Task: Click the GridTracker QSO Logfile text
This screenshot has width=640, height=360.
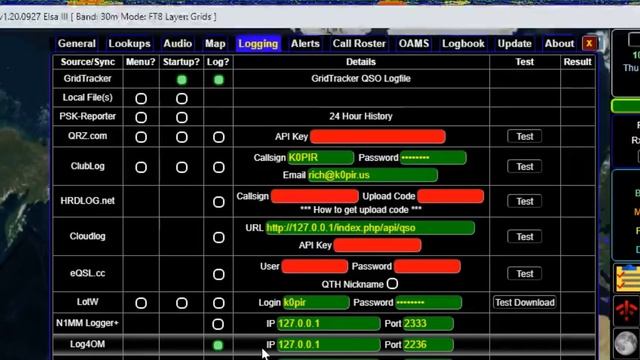Action: pyautogui.click(x=361, y=79)
